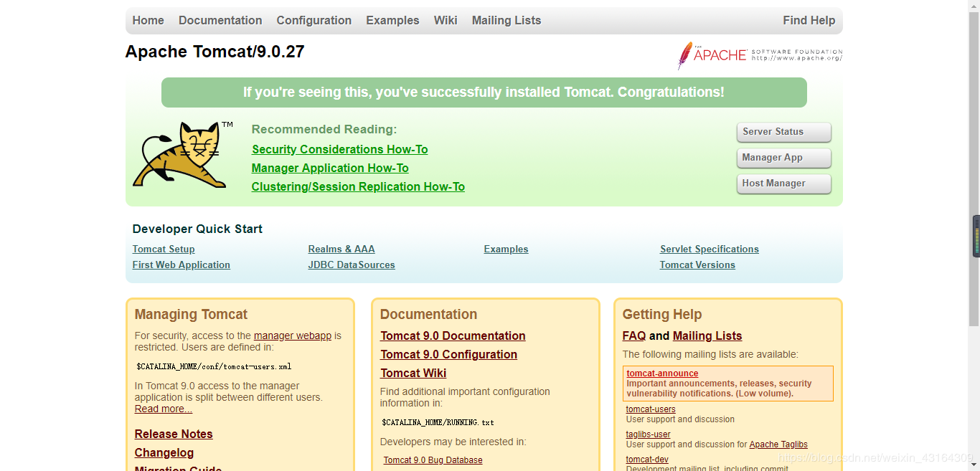
Task: Open Clustering/Session Replication How-To link
Action: click(358, 186)
